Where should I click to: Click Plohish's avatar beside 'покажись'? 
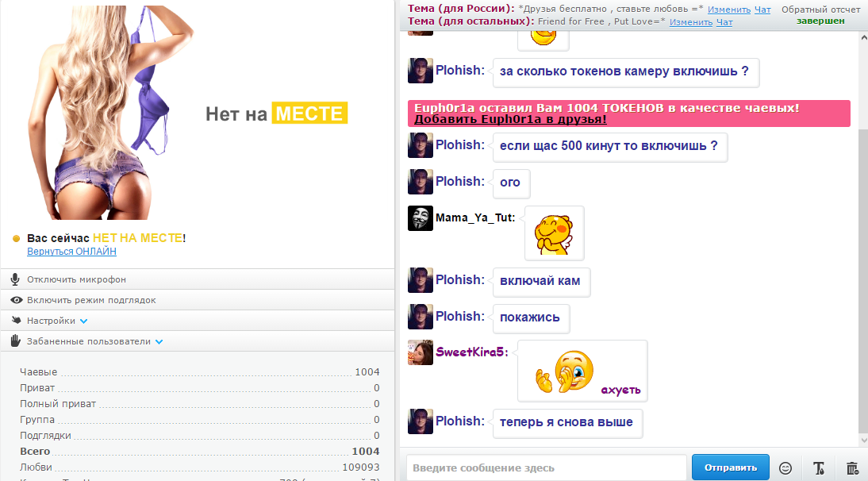(421, 317)
